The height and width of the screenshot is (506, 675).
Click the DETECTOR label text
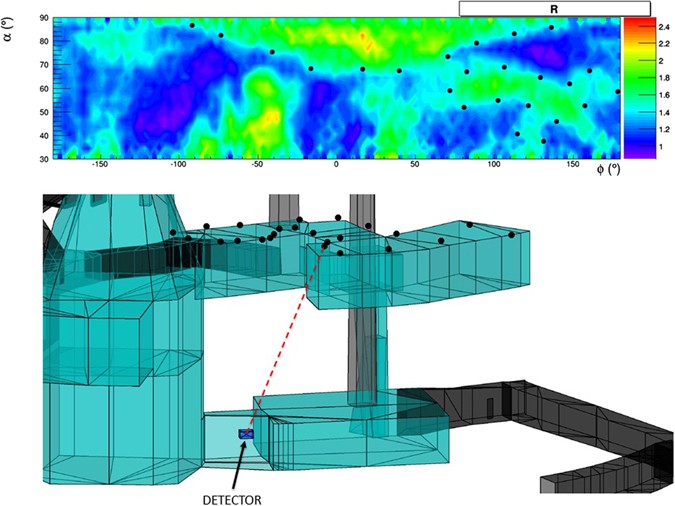232,500
